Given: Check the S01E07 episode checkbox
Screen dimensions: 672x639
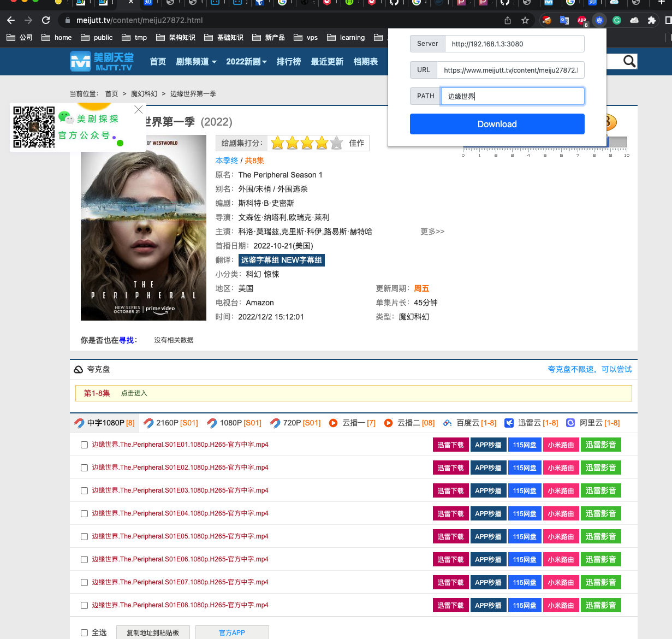Looking at the screenshot, I should (84, 583).
